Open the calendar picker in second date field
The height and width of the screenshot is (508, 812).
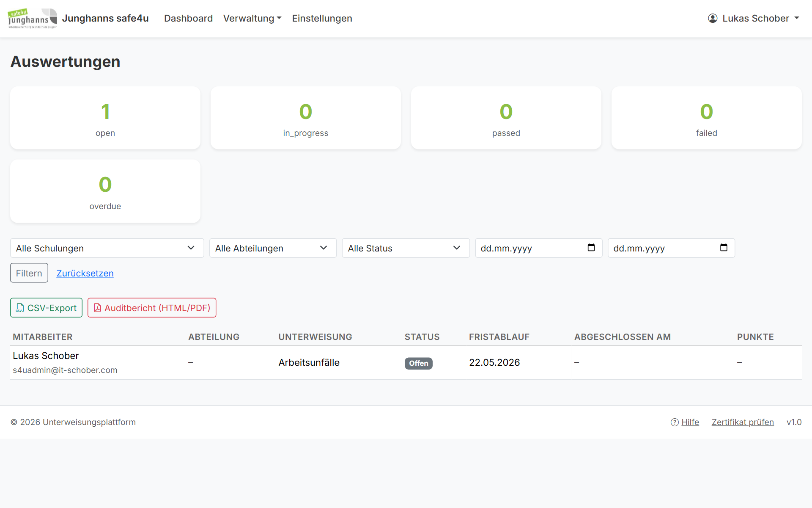(724, 248)
